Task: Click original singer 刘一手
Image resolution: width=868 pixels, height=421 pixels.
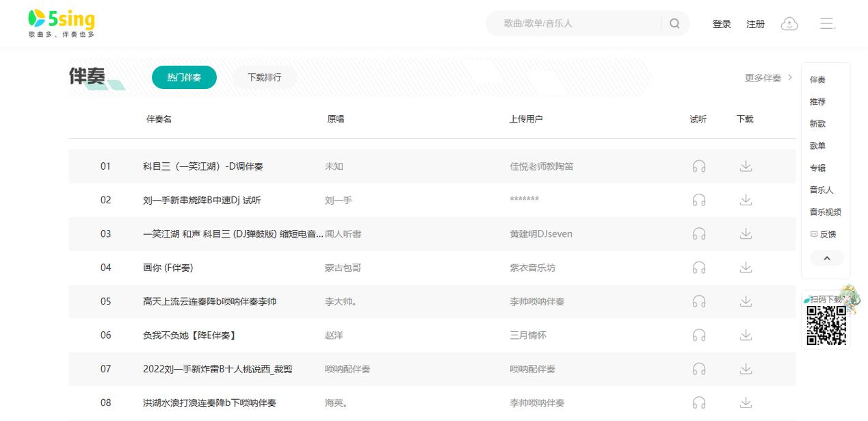Action: pos(339,200)
